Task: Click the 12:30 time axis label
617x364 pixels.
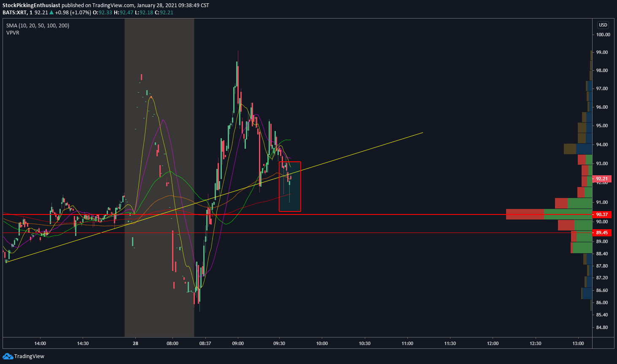Action: point(536,343)
